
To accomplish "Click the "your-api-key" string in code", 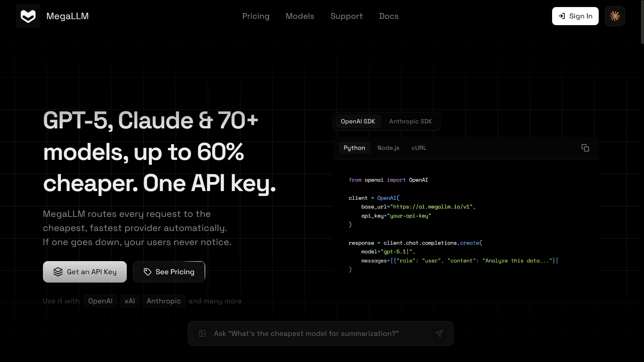I will pyautogui.click(x=409, y=216).
